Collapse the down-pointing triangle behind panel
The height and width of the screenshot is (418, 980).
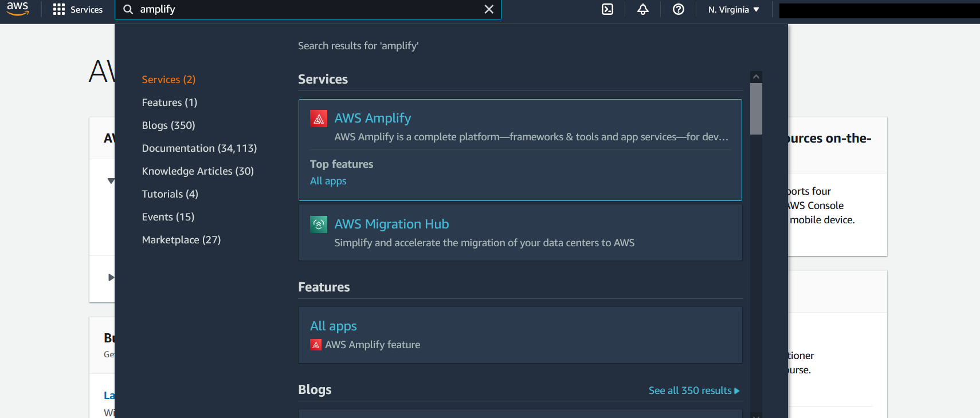pyautogui.click(x=111, y=181)
